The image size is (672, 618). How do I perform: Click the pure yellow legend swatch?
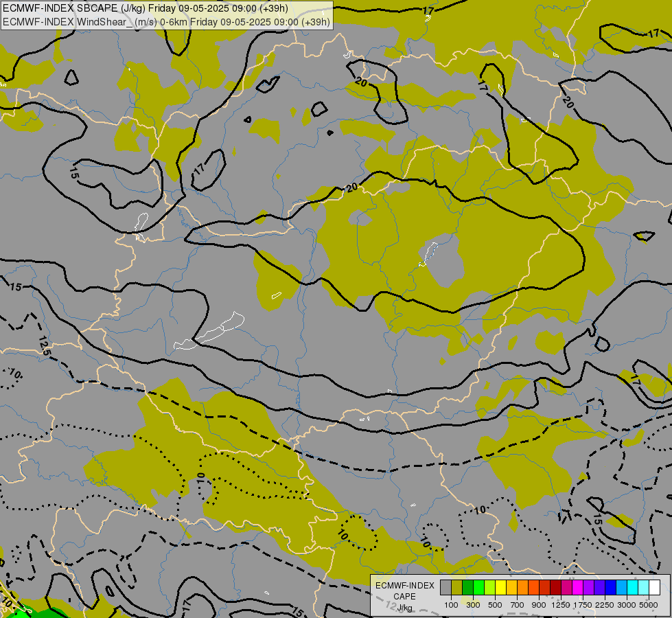pos(500,587)
